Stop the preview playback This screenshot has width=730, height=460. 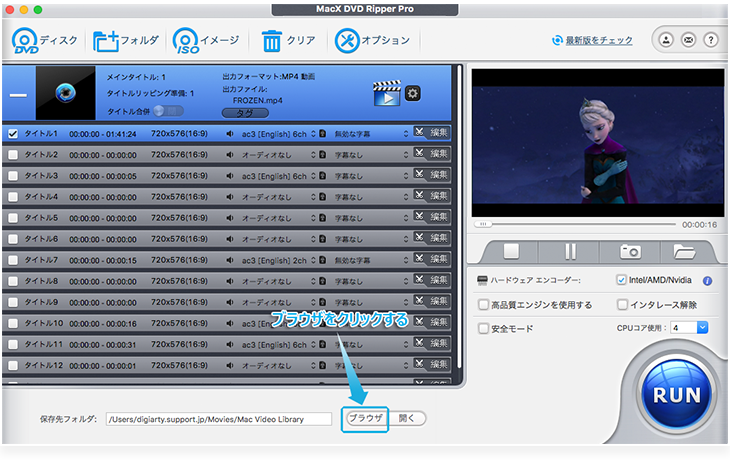click(511, 251)
